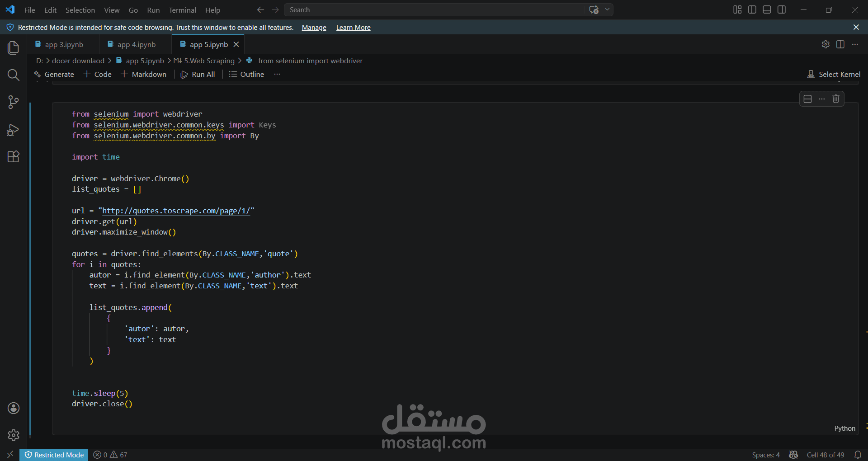Screen dimensions: 868x461
Task: Click the Accounts icon in the sidebar
Action: [13, 408]
